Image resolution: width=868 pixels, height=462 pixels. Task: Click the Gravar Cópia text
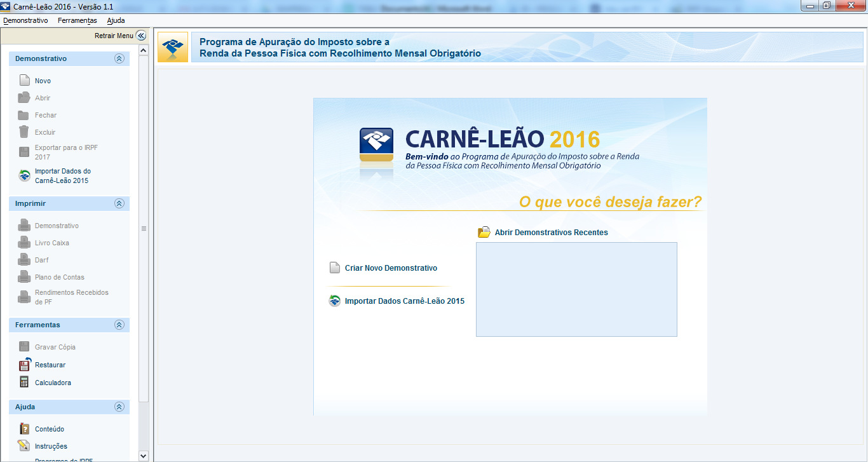(x=55, y=348)
